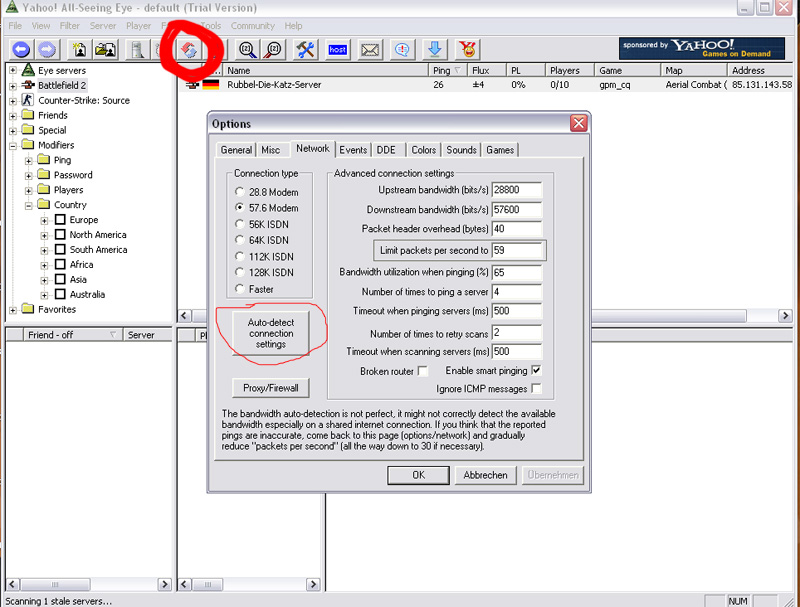Click the blue back arrow toolbar icon

21,49
